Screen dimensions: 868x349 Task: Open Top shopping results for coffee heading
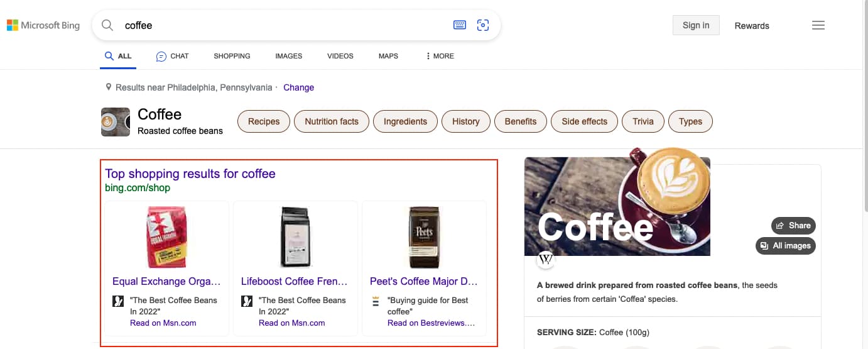[190, 174]
